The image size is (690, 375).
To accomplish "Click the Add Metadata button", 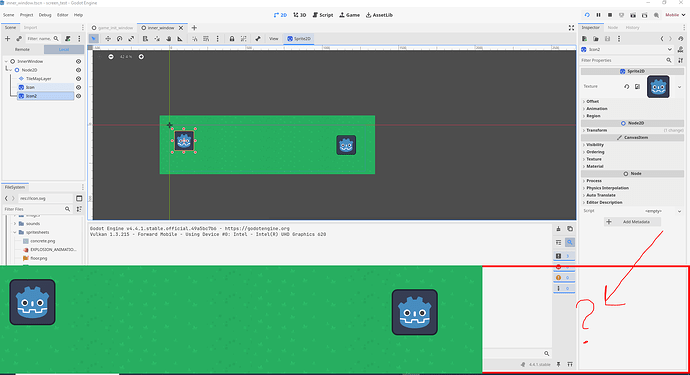I will pyautogui.click(x=632, y=222).
